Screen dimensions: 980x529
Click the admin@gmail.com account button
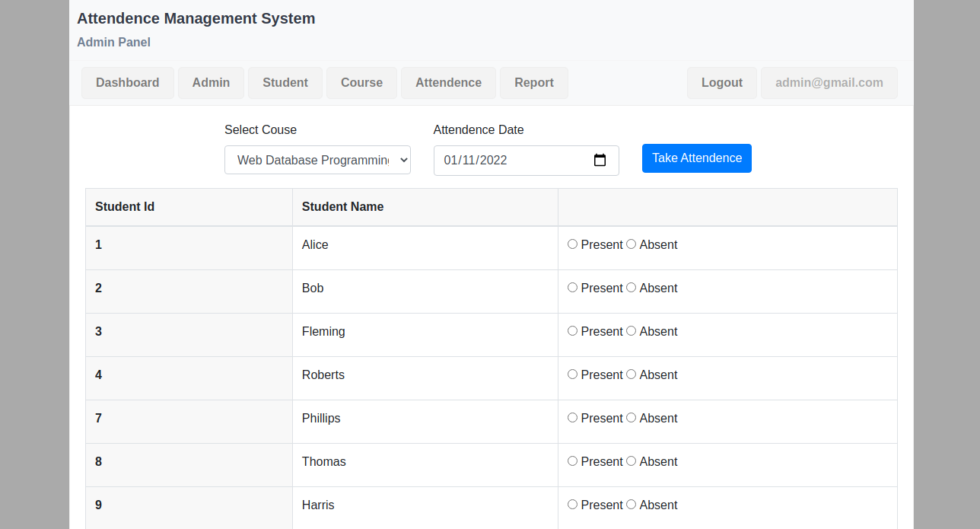point(829,83)
